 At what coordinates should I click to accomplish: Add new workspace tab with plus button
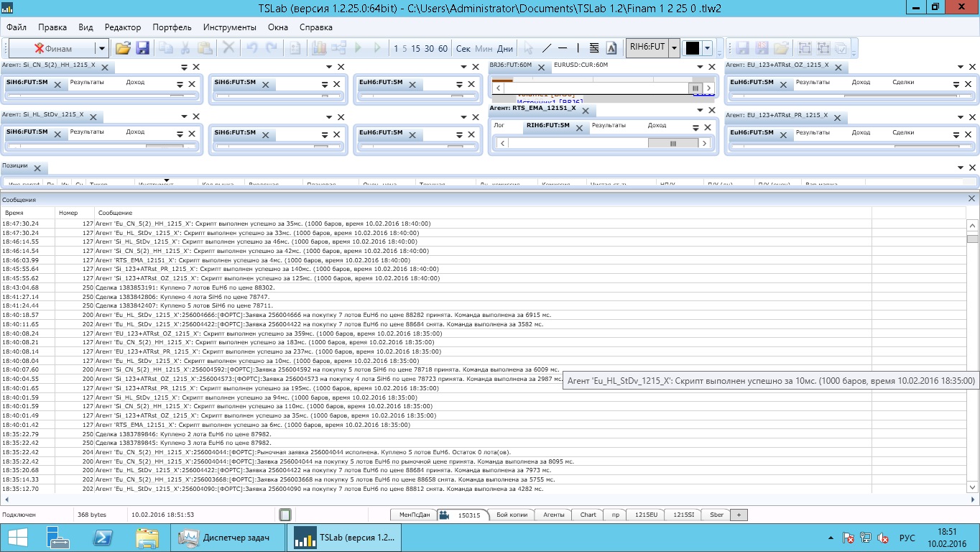[x=739, y=515]
